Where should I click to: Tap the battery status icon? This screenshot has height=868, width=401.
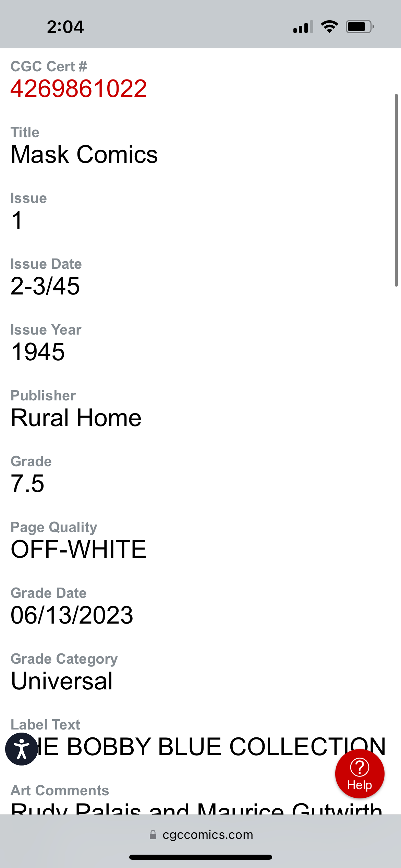[x=359, y=27]
